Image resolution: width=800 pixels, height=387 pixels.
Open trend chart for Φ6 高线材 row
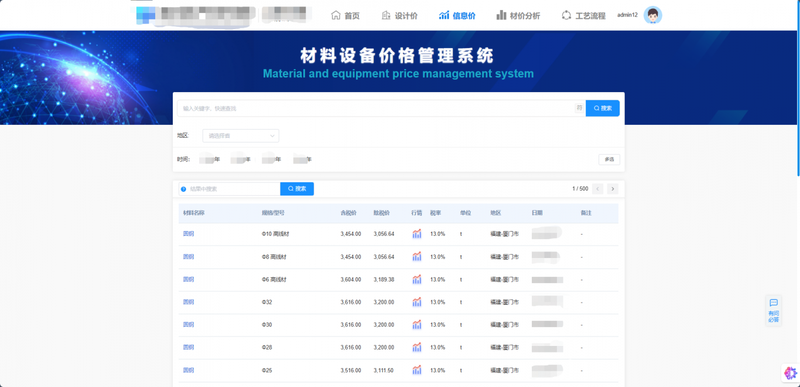(x=417, y=279)
